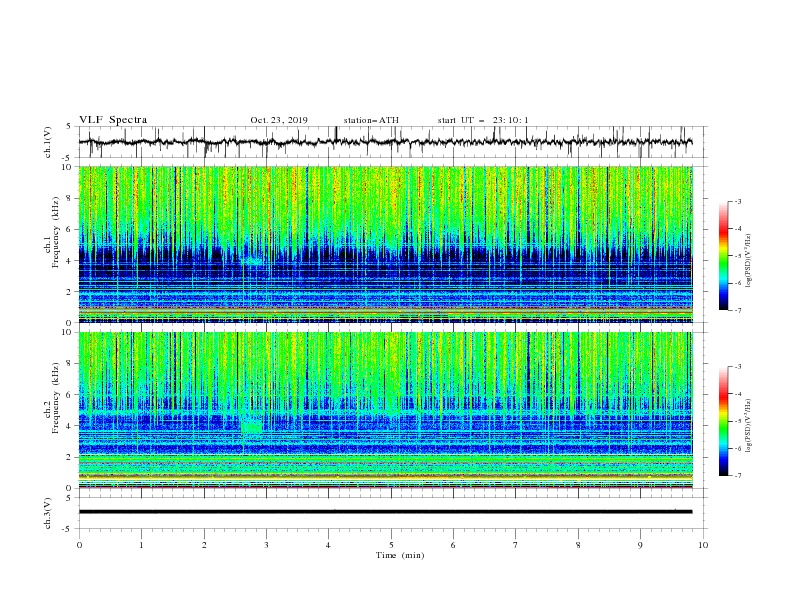Viewport: 792px width, 612px height.
Task: Click the ch.1 voltage waveform trace
Action: point(385,142)
